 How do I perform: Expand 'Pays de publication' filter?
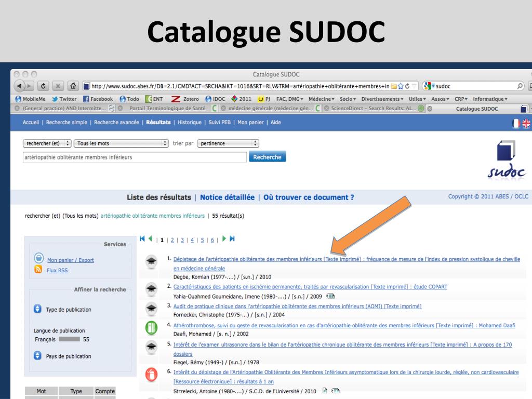[37, 355]
